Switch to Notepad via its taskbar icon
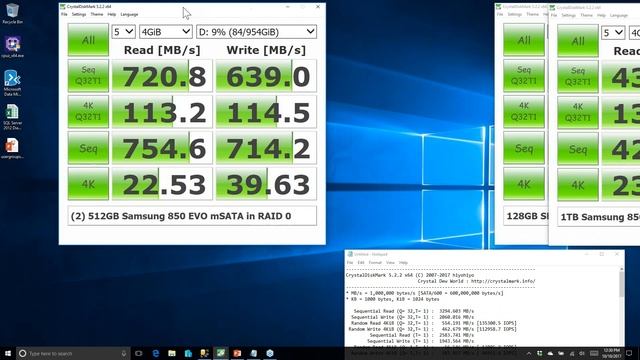 [x=253, y=353]
